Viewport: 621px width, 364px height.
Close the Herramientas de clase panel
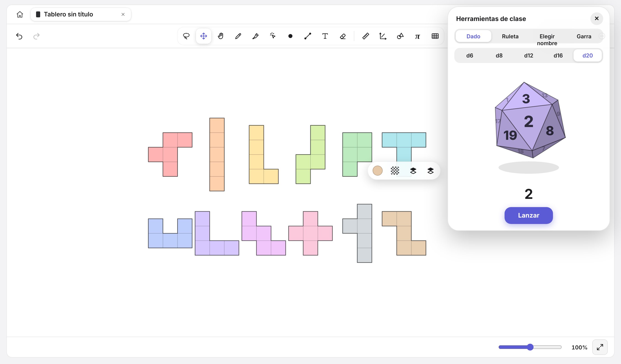(x=597, y=18)
